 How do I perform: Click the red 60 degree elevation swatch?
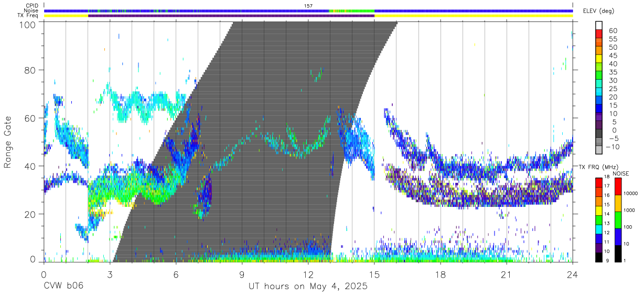(x=599, y=34)
